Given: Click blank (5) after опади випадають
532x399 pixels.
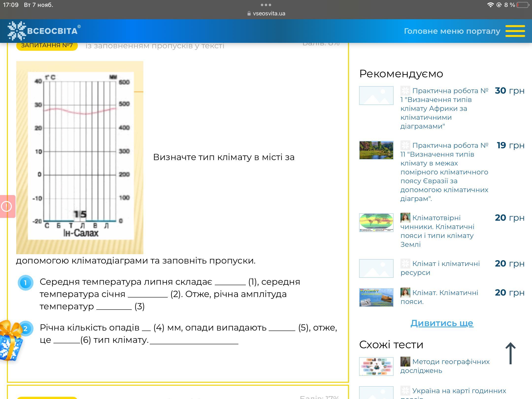Looking at the screenshot, I should click(x=282, y=328).
